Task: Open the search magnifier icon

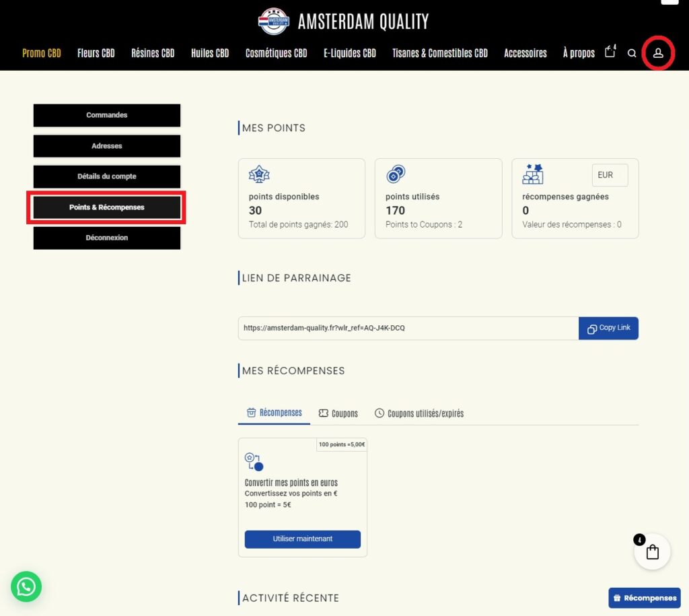Action: 632,53
